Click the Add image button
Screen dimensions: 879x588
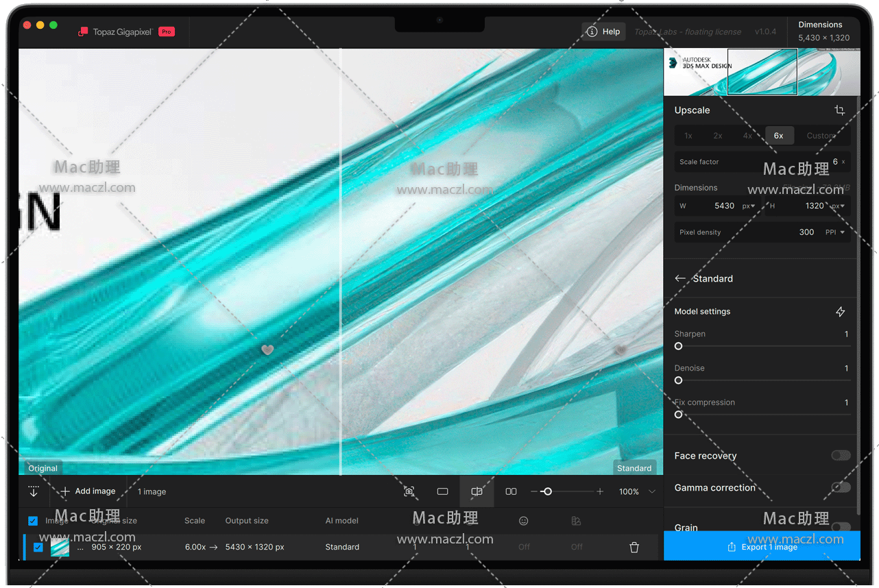88,491
